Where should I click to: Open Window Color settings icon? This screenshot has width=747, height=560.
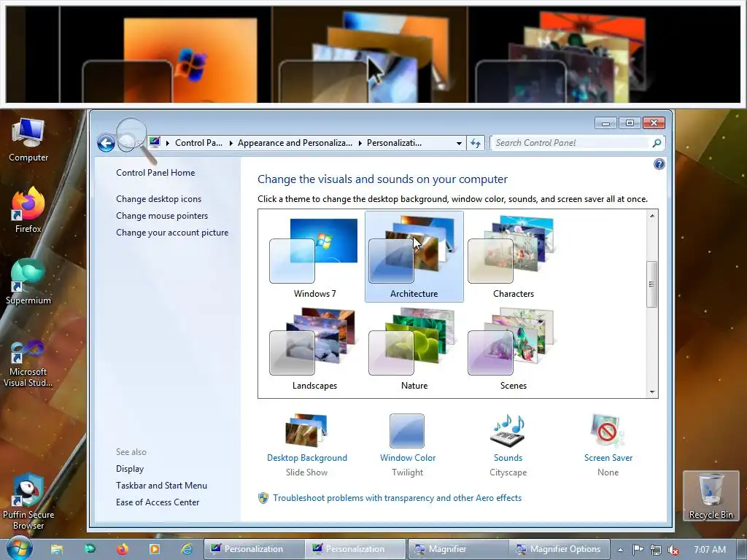pyautogui.click(x=407, y=430)
